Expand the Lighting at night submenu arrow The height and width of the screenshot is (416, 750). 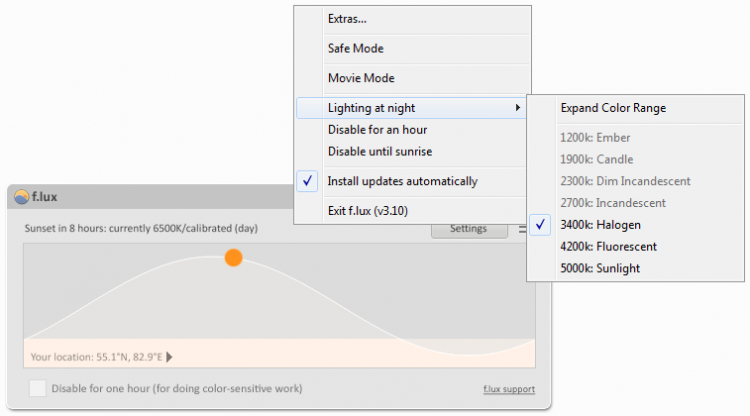click(517, 108)
